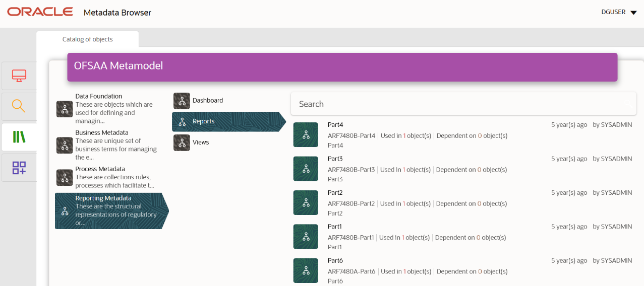
Task: Click the Business Metadata hierarchy icon
Action: (x=65, y=145)
